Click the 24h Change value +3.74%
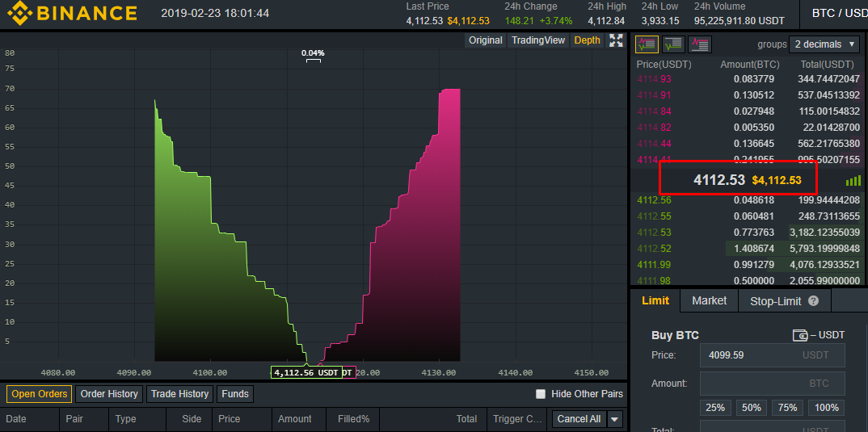 click(557, 21)
